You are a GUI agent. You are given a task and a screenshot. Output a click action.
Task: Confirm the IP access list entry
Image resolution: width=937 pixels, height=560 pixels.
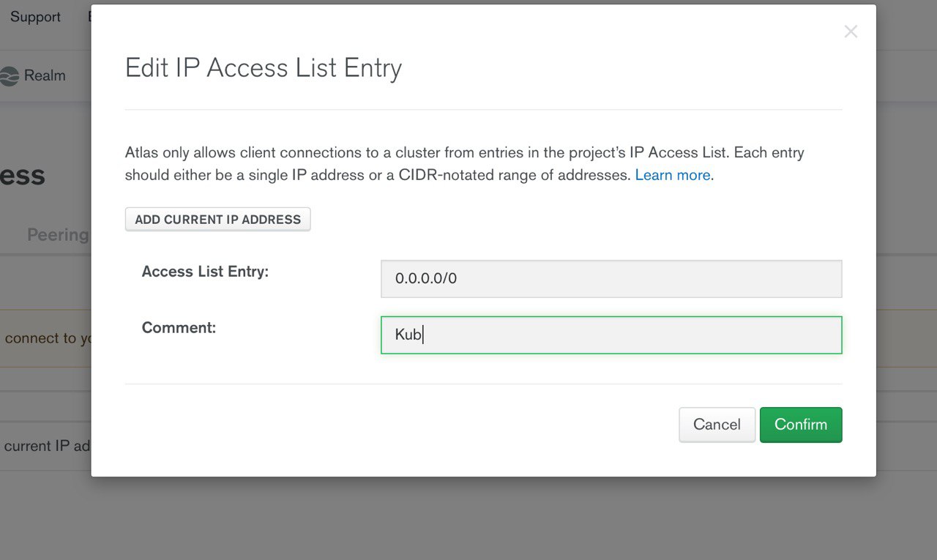(x=801, y=425)
